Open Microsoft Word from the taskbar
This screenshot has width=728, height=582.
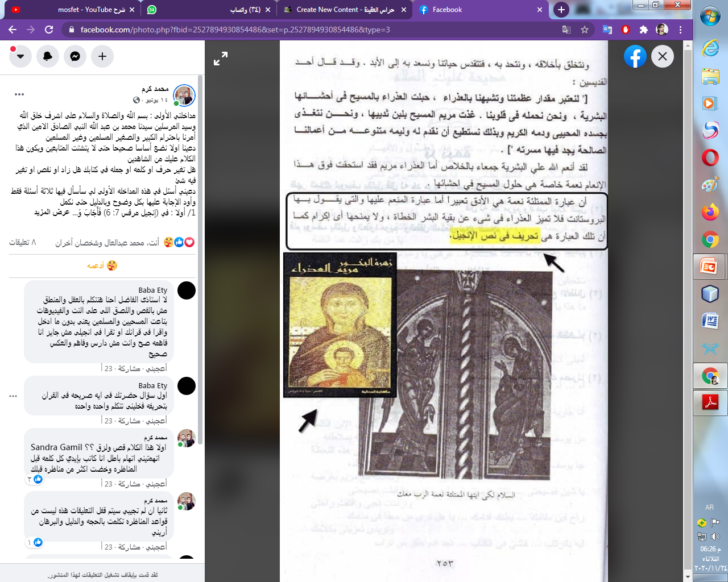[710, 321]
